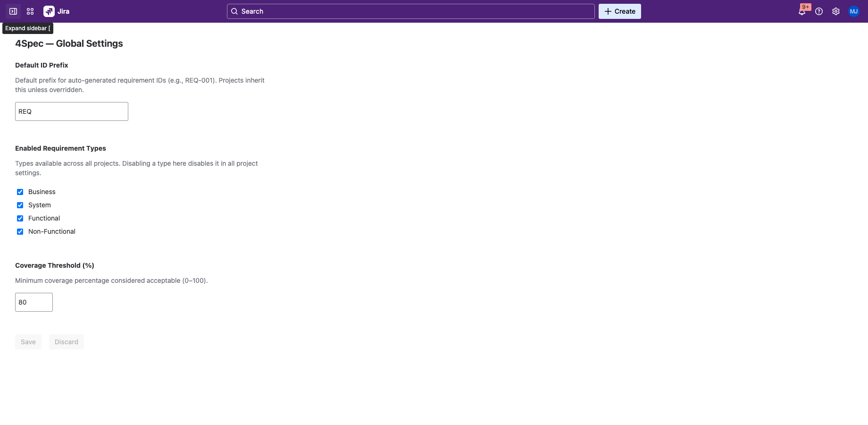Screen dimensions: 868x425
Task: Click the Jira logo icon
Action: pyautogui.click(x=49, y=11)
